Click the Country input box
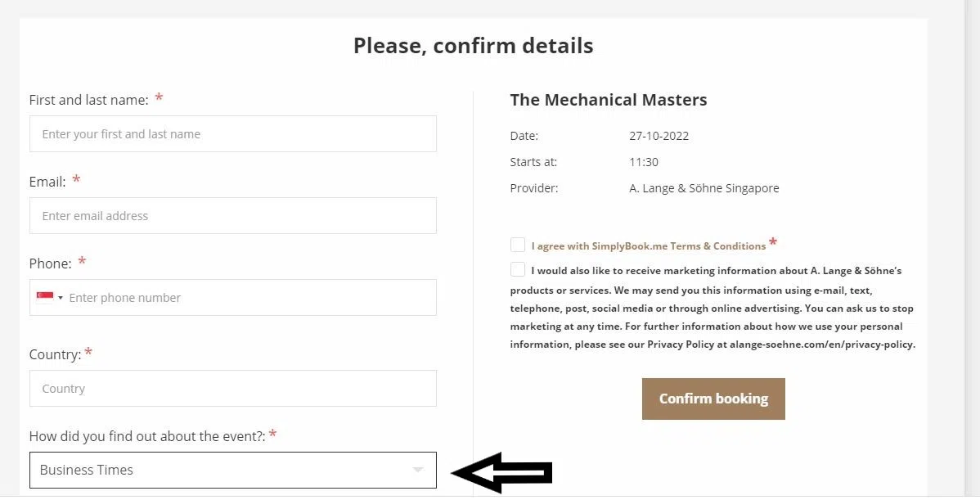This screenshot has width=980, height=500. pyautogui.click(x=232, y=388)
